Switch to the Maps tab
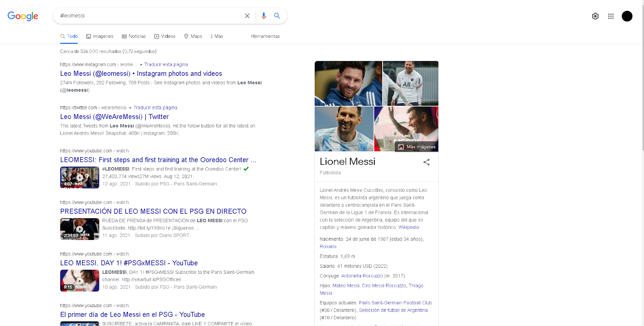The width and height of the screenshot is (644, 326). click(x=193, y=36)
